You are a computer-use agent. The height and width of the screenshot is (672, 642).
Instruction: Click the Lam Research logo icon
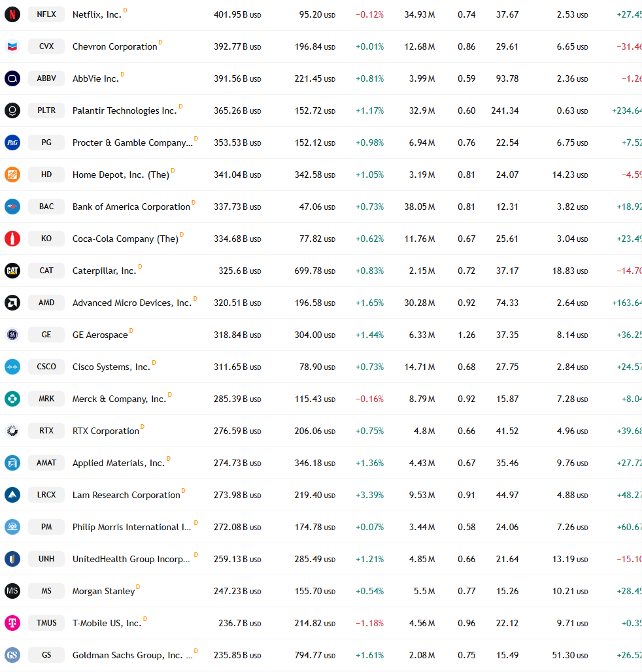[x=12, y=495]
